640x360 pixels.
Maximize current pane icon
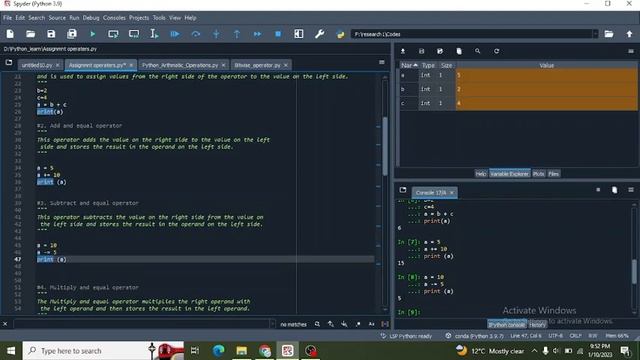[x=299, y=34]
